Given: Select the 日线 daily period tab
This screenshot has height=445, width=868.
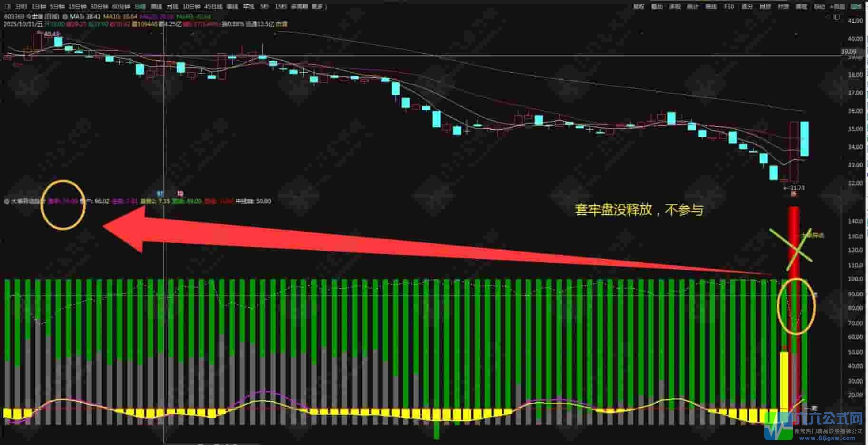Looking at the screenshot, I should point(139,7).
